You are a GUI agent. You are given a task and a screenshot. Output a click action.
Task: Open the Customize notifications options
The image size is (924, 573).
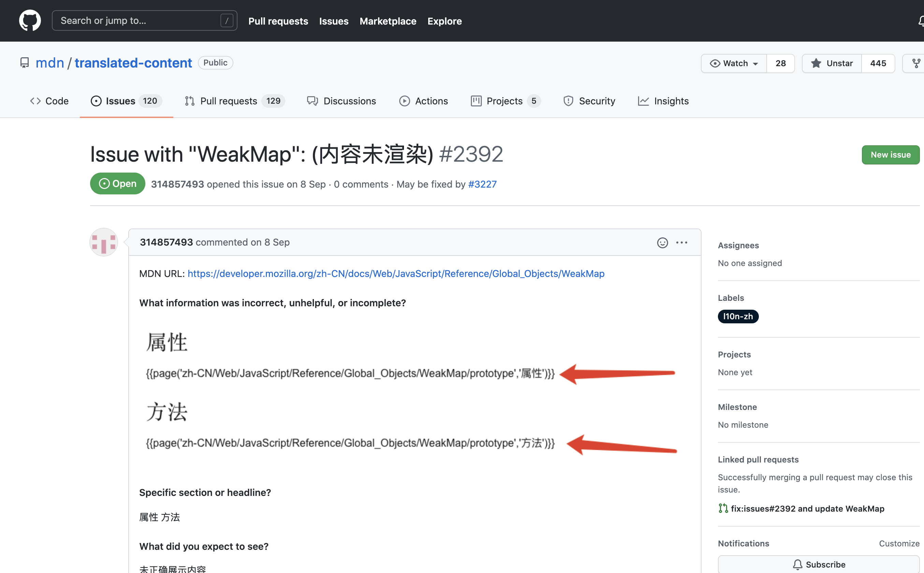point(899,543)
